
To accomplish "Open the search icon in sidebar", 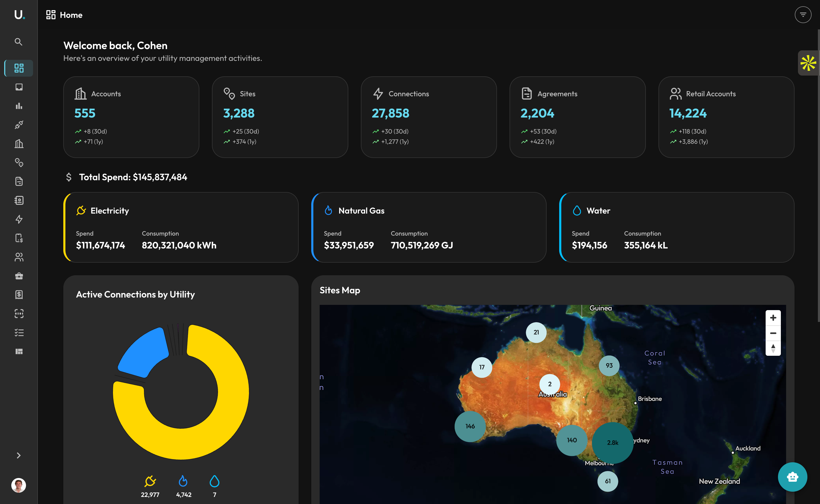I will click(x=19, y=42).
